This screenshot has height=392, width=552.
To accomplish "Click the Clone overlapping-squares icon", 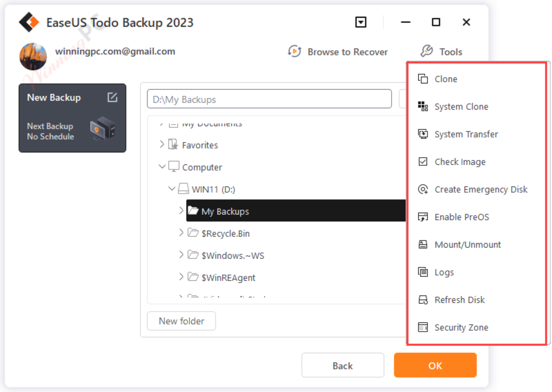I will (423, 79).
